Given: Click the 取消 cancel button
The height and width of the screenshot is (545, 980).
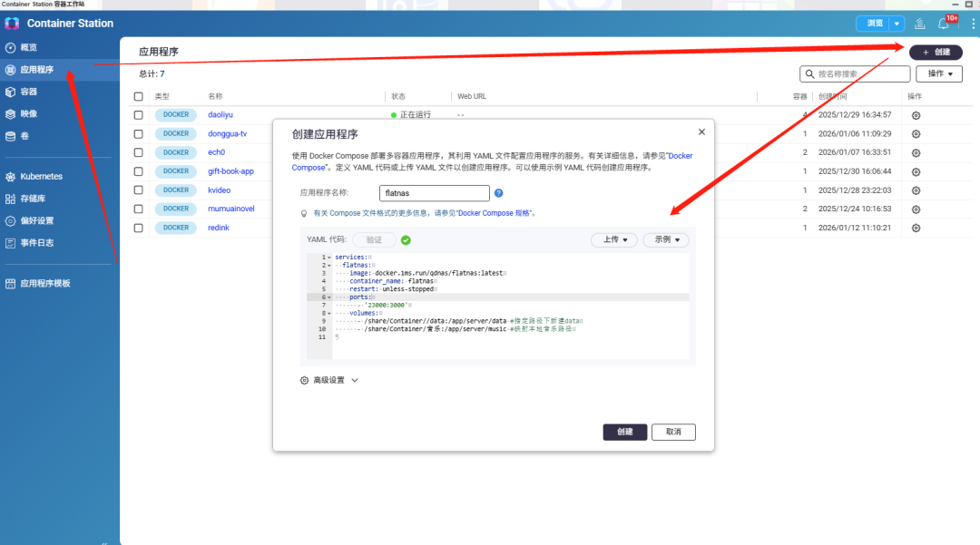Looking at the screenshot, I should point(673,432).
